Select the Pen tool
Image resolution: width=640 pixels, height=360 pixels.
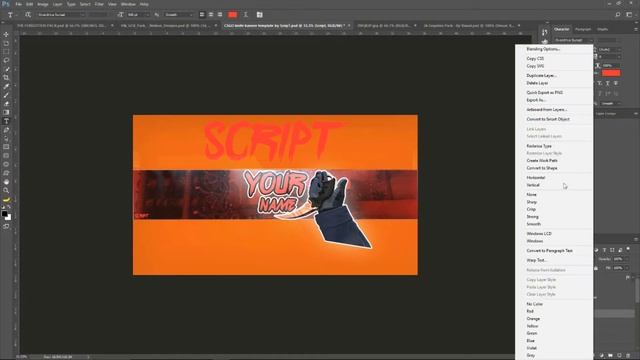6,130
